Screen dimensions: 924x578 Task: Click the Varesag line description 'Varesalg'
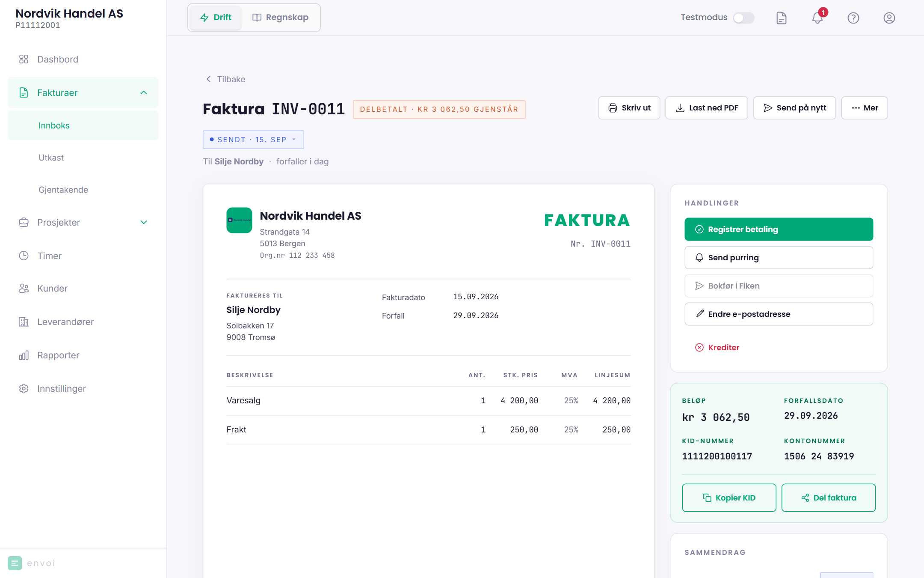pos(243,400)
